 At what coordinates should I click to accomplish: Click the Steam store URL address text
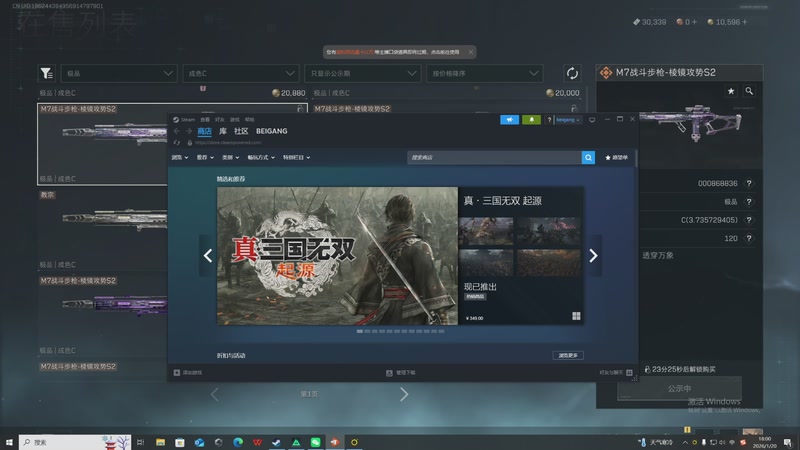click(x=228, y=143)
